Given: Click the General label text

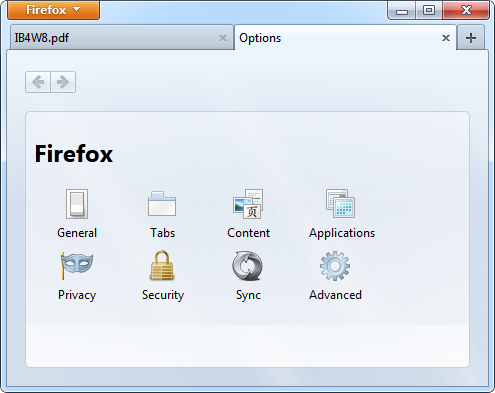Looking at the screenshot, I should [x=77, y=233].
